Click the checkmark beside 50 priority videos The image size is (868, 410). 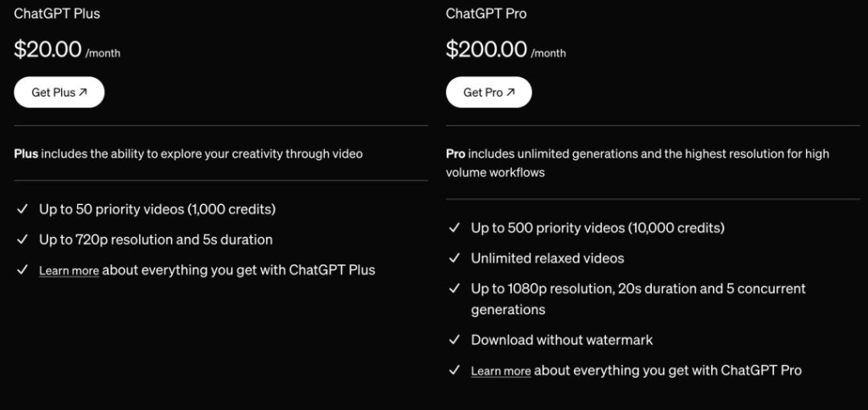[20, 209]
